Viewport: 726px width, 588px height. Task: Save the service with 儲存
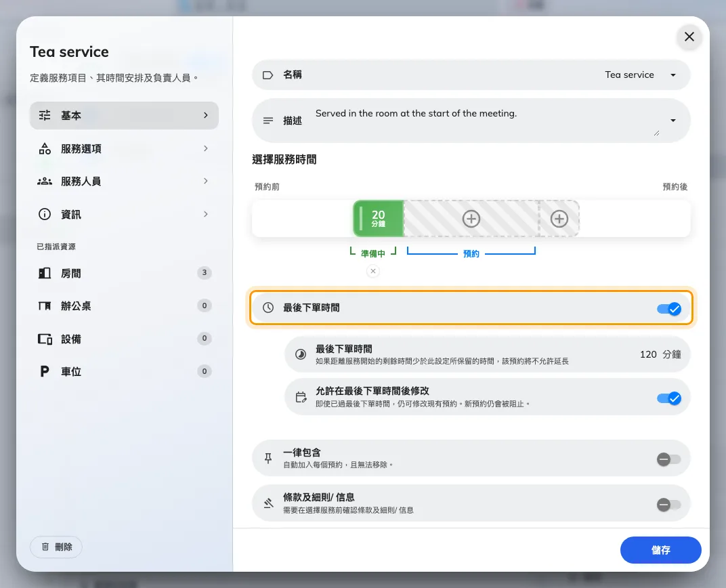[661, 550]
